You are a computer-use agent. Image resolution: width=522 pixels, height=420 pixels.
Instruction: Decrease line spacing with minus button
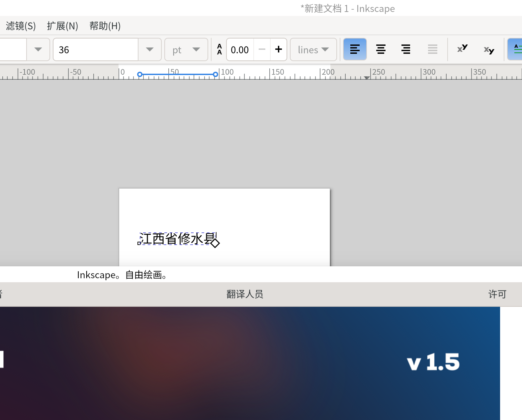(x=262, y=49)
